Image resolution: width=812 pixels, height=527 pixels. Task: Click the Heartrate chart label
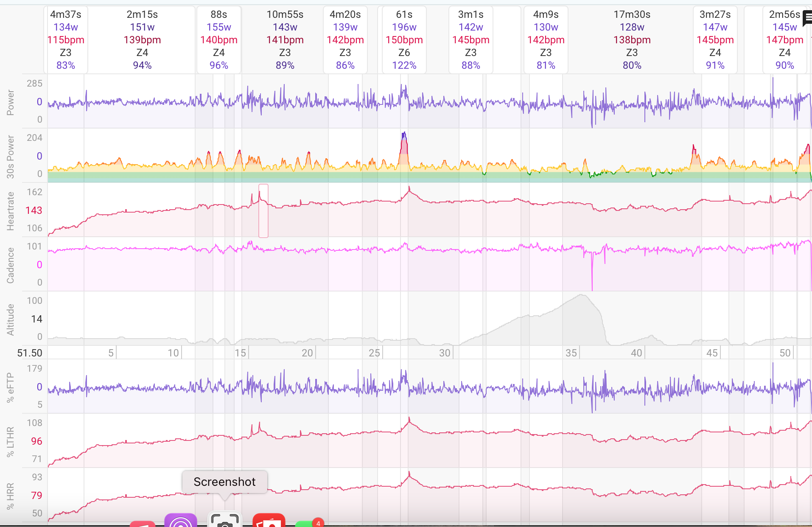11,211
